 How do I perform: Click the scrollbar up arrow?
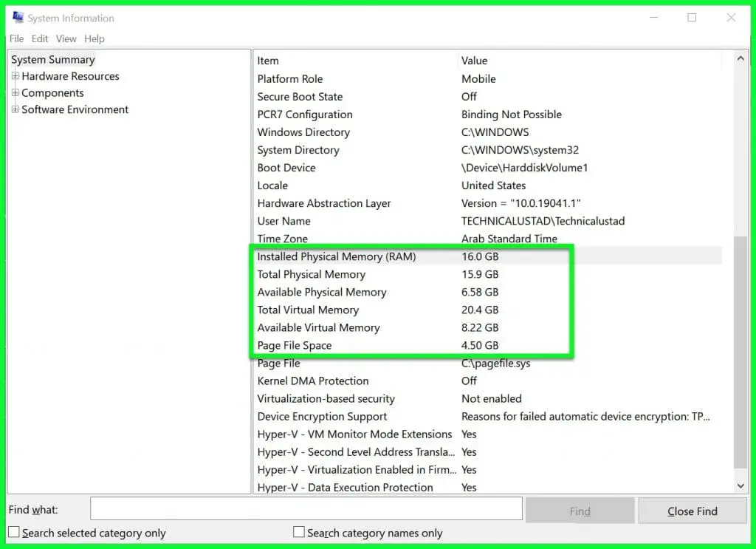(x=740, y=58)
